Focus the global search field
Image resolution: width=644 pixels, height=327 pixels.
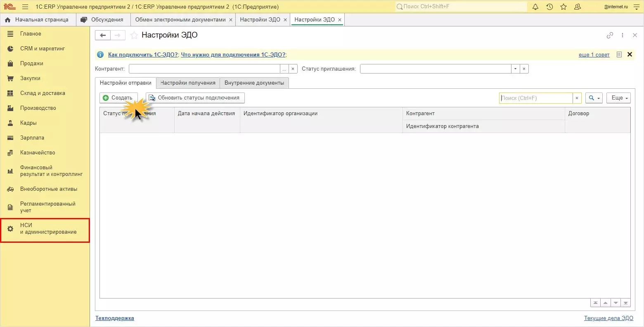point(461,7)
